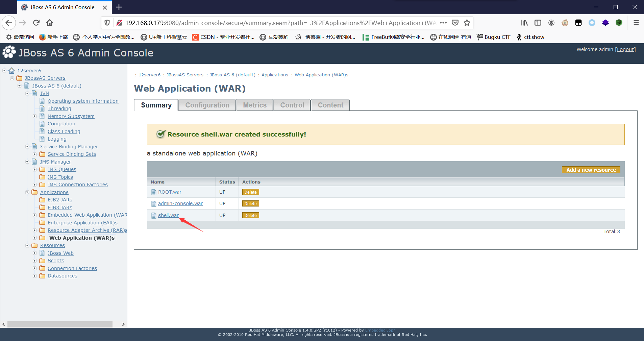Click the folder icon beside JMS Topics
This screenshot has height=341, width=644.
tap(42, 177)
